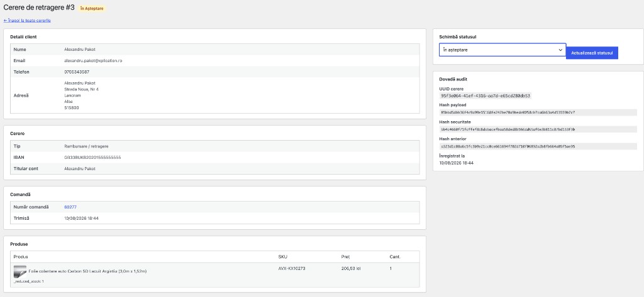Click the 'Preț' column header
The height and width of the screenshot is (297, 644).
(x=345, y=257)
